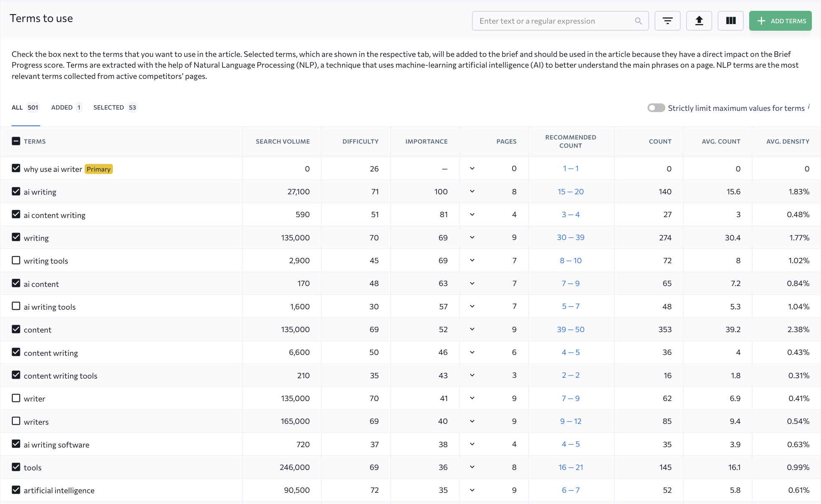Viewport: 821px width, 504px height.
Task: Select the ALL 501 tab
Action: 26,108
